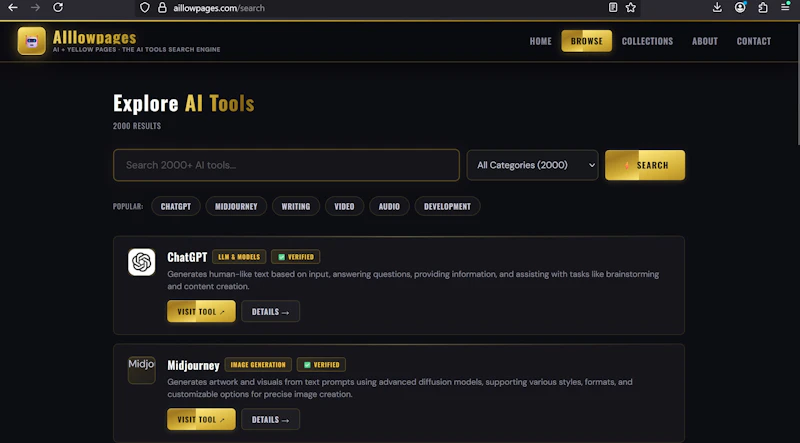This screenshot has height=443, width=800.
Task: Select the WRITING popular tag
Action: 295,206
